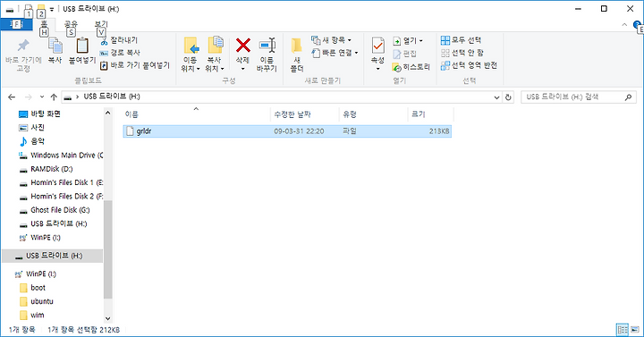Switch to the Home (홈) ribbon tab
The width and height of the screenshot is (644, 337).
coord(44,24)
